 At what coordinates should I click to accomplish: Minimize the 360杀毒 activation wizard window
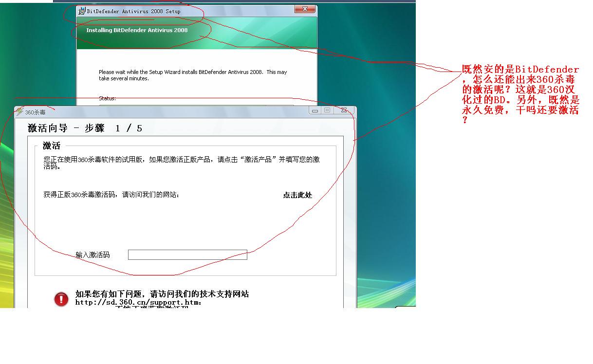315,110
